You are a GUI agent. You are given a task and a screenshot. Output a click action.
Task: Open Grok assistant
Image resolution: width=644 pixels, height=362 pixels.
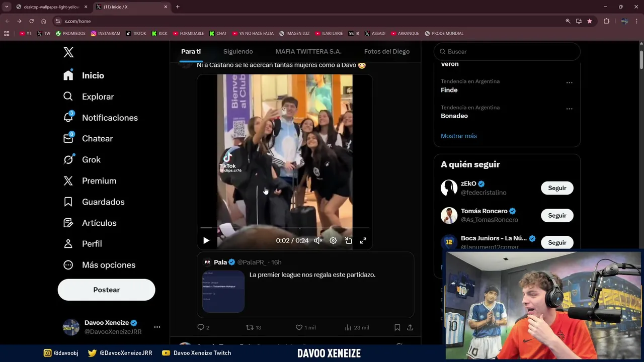point(82,160)
